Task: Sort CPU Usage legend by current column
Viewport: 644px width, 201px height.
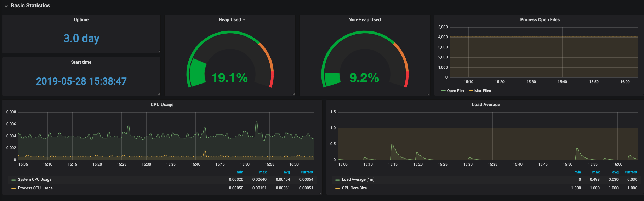Action: click(x=307, y=172)
